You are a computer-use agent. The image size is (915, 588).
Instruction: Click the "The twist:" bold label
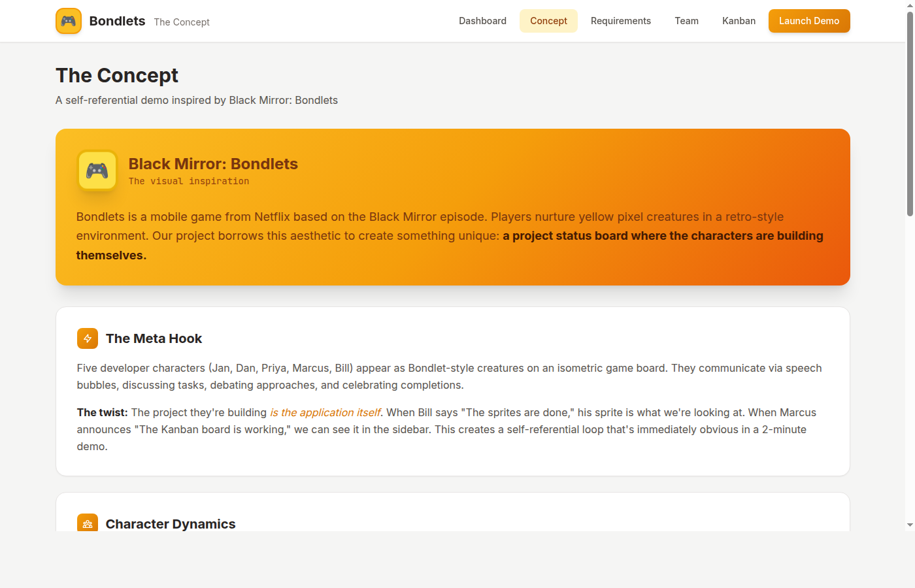coord(102,412)
